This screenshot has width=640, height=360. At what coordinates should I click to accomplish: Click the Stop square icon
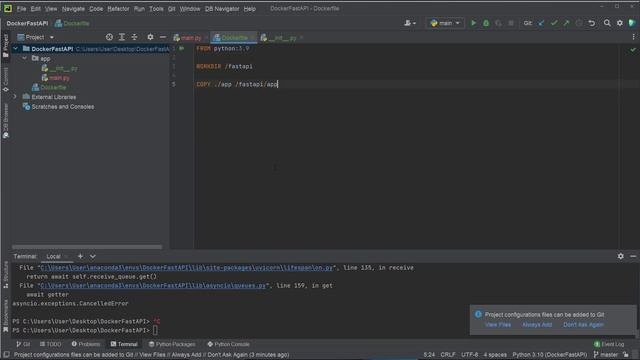pos(511,23)
